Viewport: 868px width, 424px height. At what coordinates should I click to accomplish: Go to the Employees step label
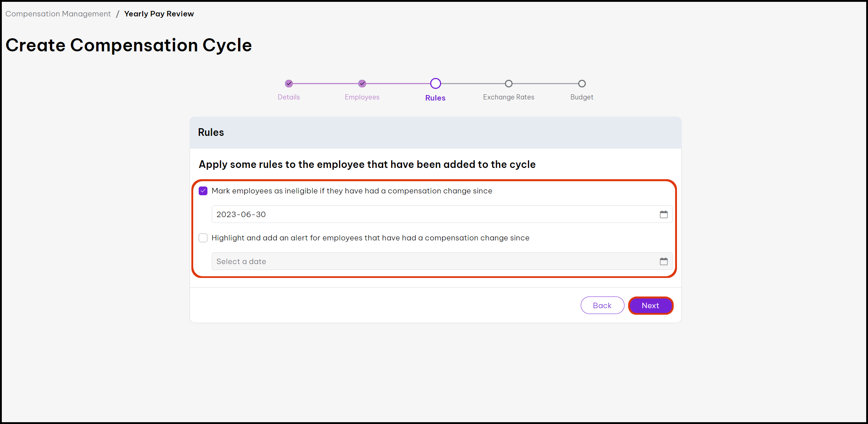[x=362, y=97]
